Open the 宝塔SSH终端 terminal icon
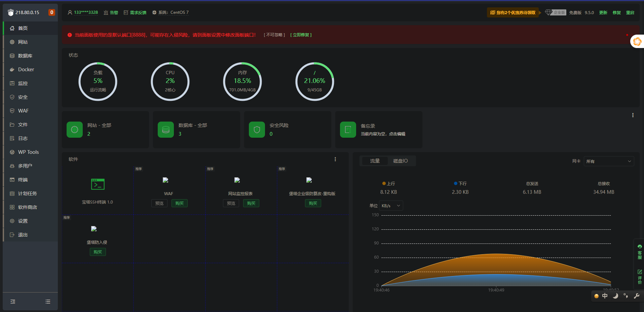Viewport: 644px width, 312px height. click(x=98, y=184)
